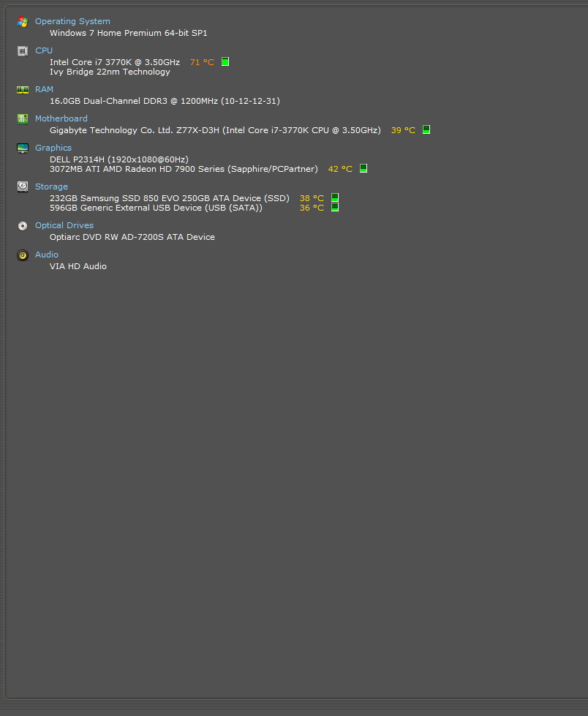This screenshot has width=588, height=716.
Task: Open the Audio section link
Action: [47, 255]
